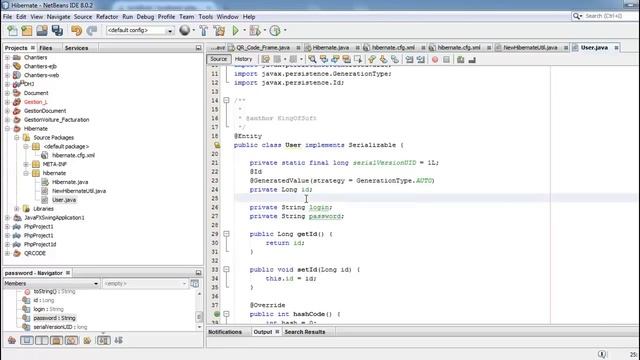Click the lightbulb hint on line 19

point(217,145)
